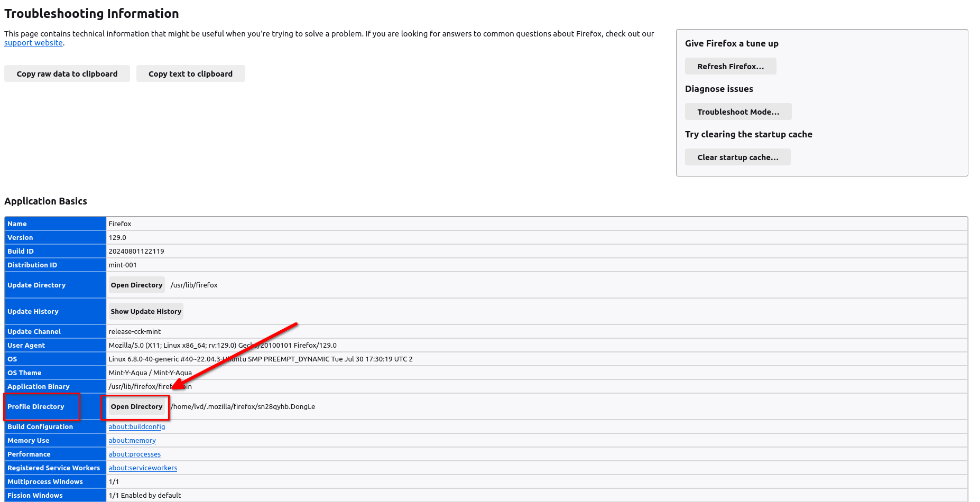
Task: Click the Firefox name value cell
Action: pyautogui.click(x=537, y=224)
